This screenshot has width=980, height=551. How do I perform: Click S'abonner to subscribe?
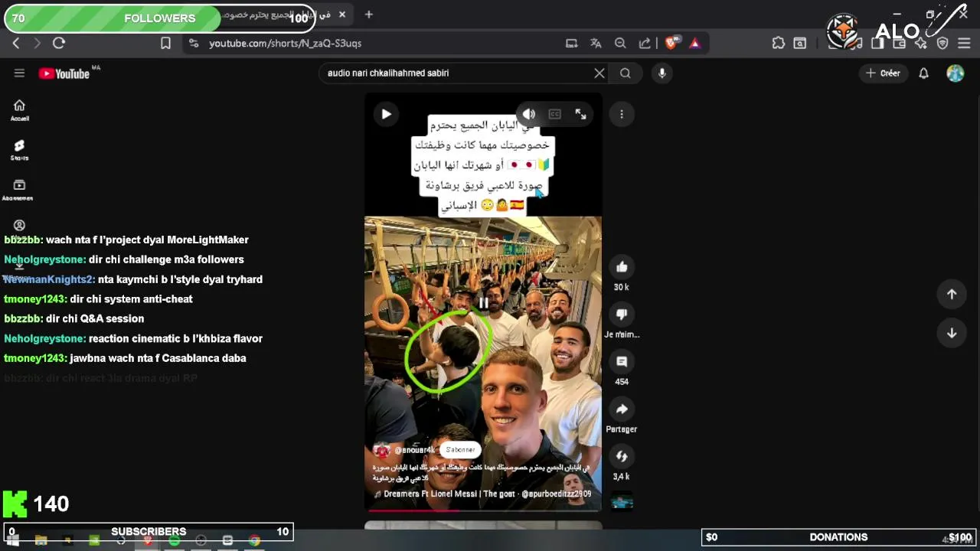coord(460,450)
